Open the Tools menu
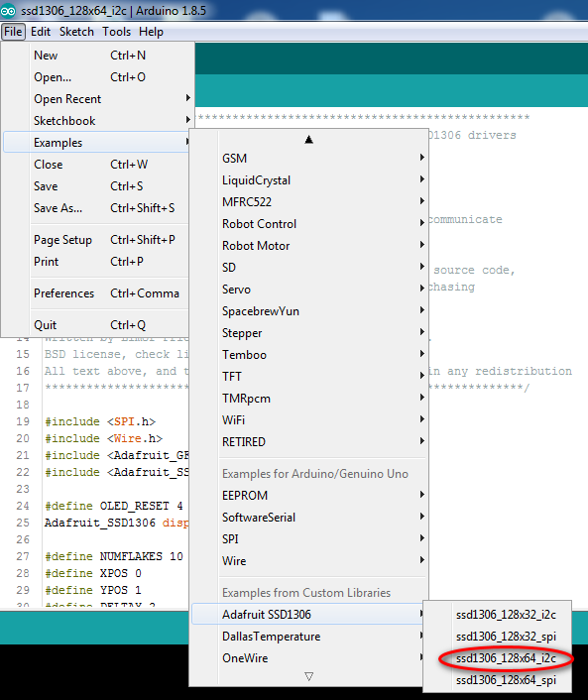This screenshot has height=700, width=588. pyautogui.click(x=116, y=32)
